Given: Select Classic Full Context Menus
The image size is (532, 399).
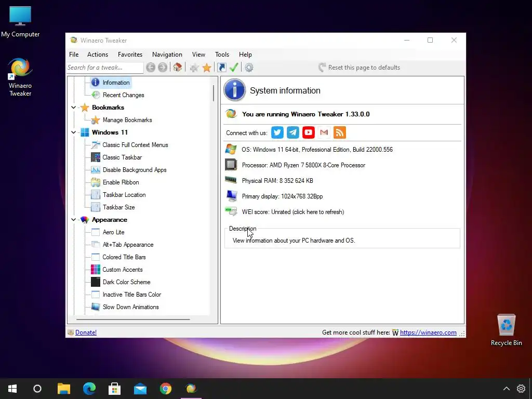Looking at the screenshot, I should [136, 145].
